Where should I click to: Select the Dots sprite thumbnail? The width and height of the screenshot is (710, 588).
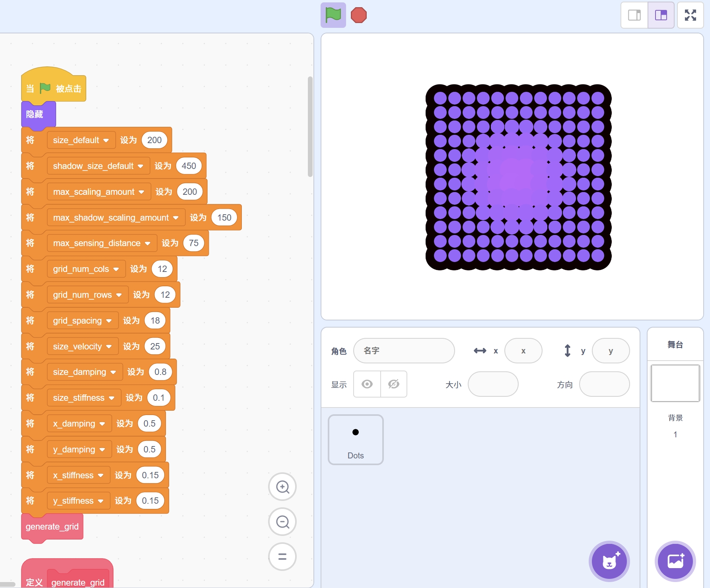click(x=356, y=440)
